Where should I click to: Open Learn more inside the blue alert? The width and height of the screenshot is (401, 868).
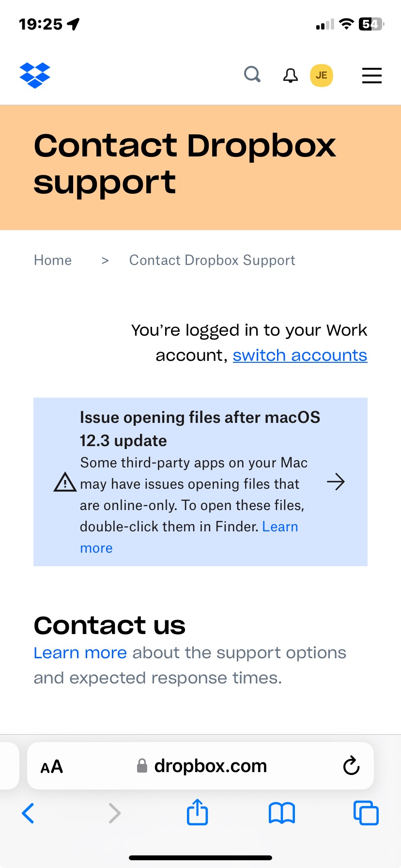coord(280,527)
